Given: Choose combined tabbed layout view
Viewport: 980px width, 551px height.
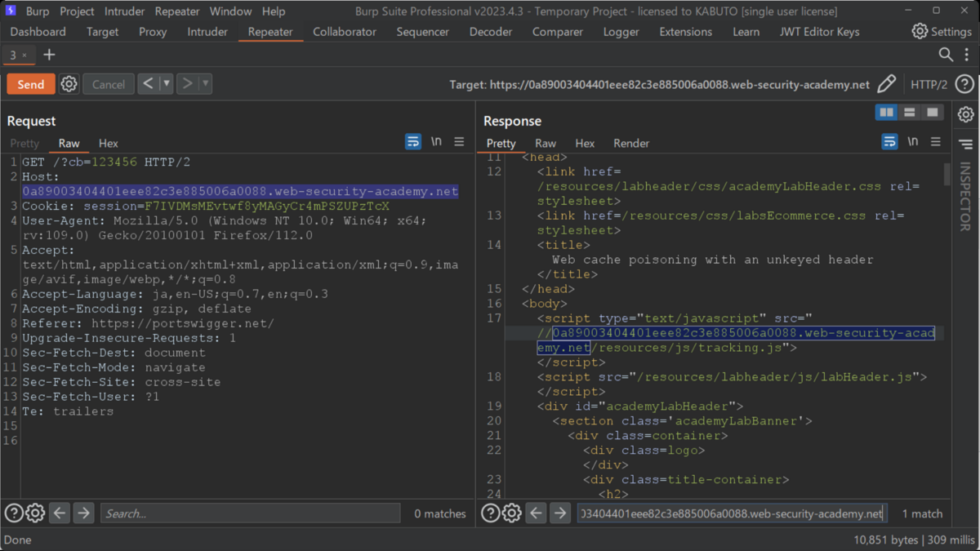Looking at the screenshot, I should [932, 113].
